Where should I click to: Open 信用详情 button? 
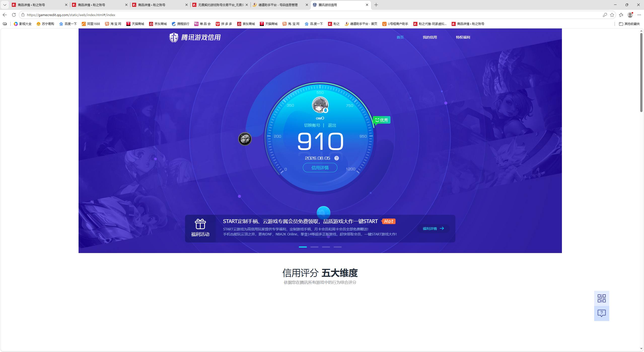click(320, 168)
